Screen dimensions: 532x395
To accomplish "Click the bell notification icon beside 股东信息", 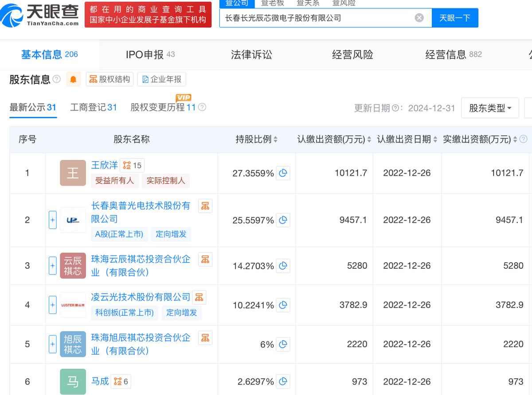I will pyautogui.click(x=74, y=79).
